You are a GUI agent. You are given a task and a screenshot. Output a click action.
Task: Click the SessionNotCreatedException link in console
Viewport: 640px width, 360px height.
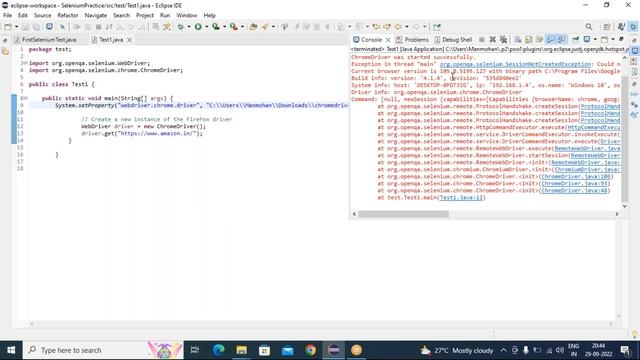515,64
